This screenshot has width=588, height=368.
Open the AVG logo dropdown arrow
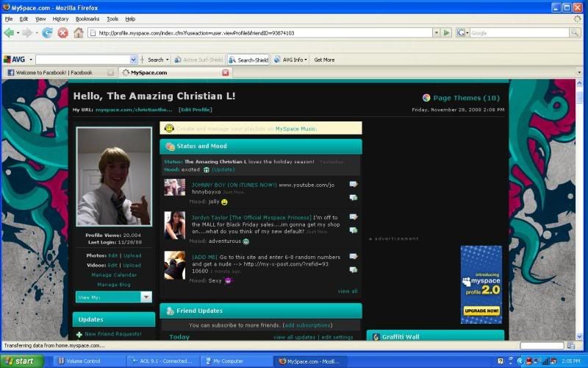pyautogui.click(x=31, y=60)
